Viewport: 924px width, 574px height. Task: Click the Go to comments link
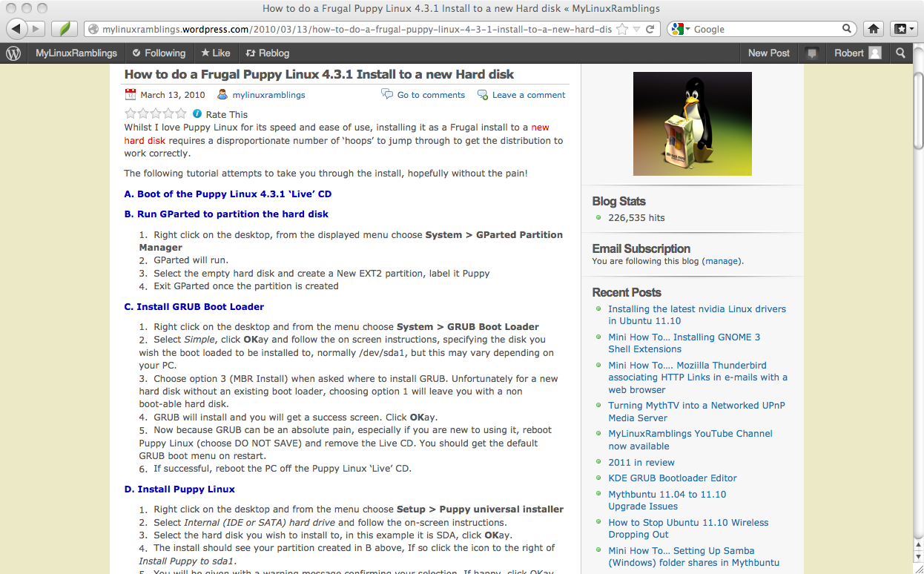coord(430,95)
